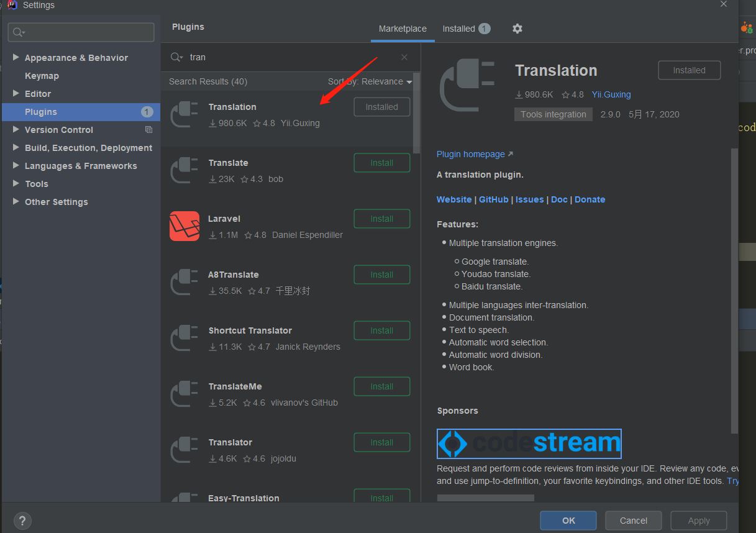The height and width of the screenshot is (533, 756).
Task: Click the TranslateMe plugin icon
Action: point(184,394)
